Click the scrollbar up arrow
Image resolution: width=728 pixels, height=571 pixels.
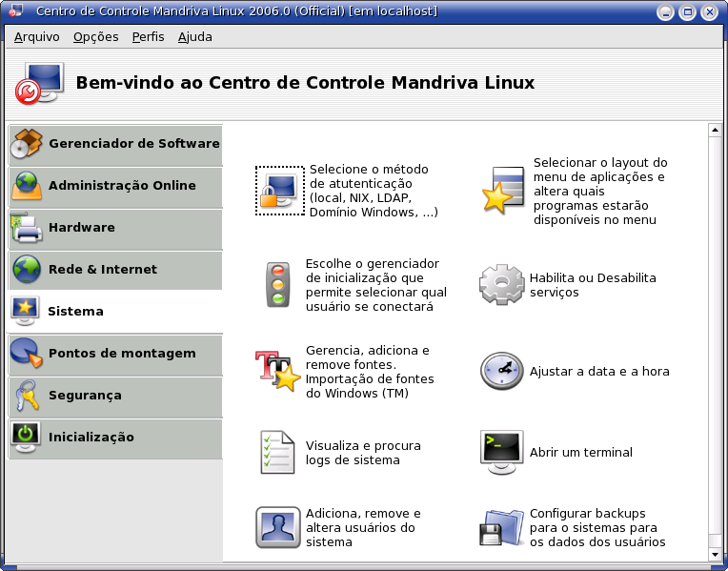click(x=715, y=130)
